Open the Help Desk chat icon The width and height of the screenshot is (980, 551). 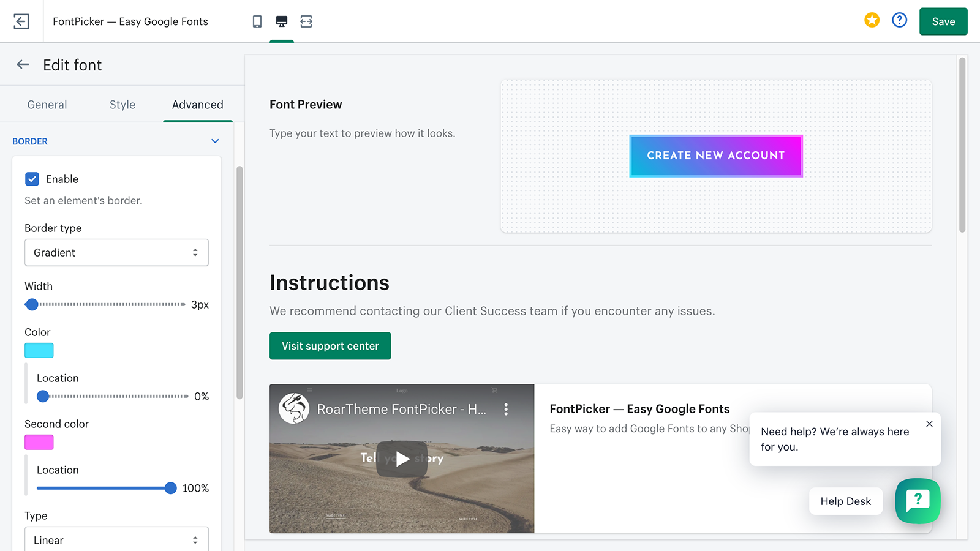(918, 501)
